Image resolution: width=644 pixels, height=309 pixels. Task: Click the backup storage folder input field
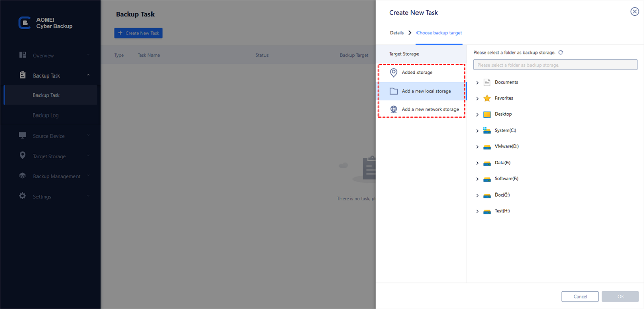(x=555, y=65)
